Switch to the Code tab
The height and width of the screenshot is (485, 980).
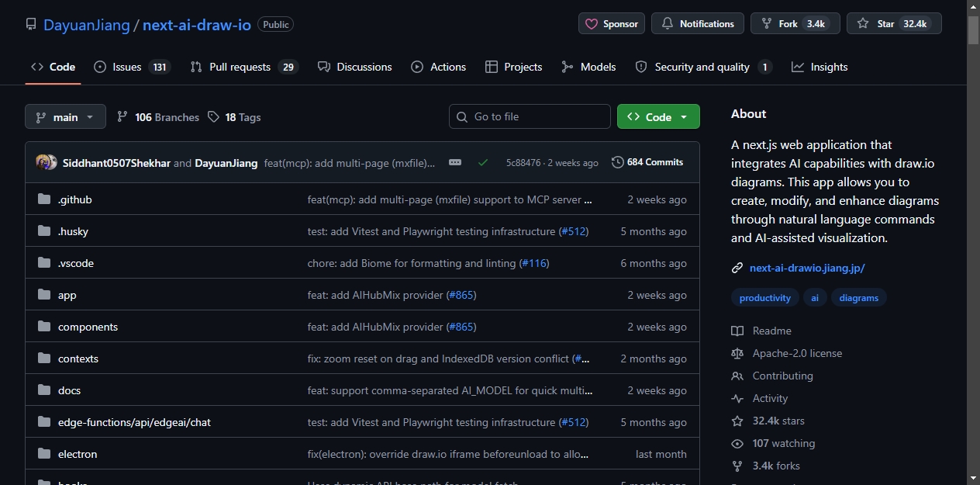pos(53,67)
